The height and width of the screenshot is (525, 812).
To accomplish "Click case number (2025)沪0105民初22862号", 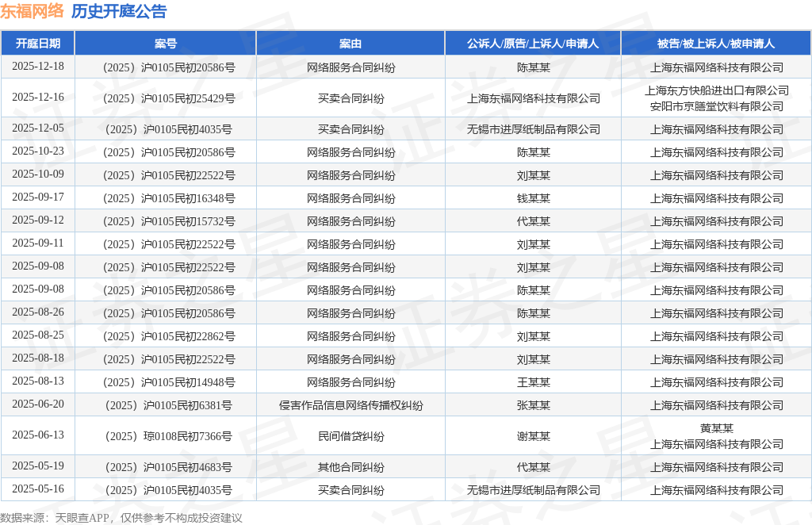I will point(169,336).
